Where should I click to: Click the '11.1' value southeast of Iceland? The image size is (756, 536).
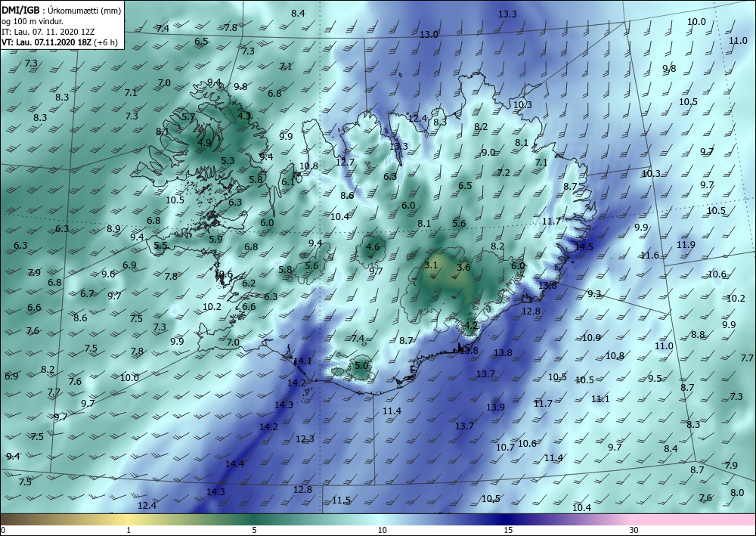point(600,398)
